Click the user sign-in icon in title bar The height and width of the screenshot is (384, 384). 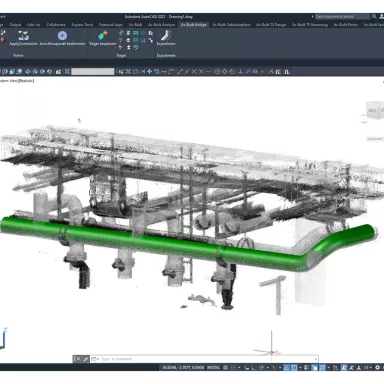coord(381,16)
